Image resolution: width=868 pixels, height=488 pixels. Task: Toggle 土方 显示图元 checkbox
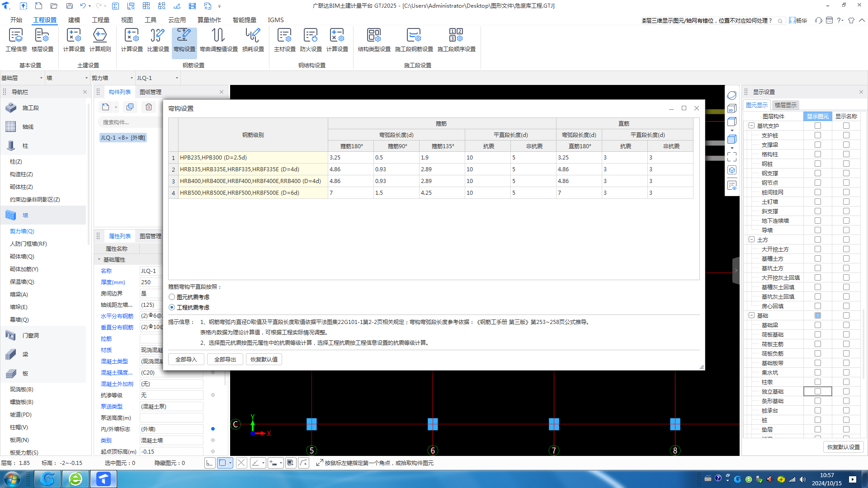(817, 240)
